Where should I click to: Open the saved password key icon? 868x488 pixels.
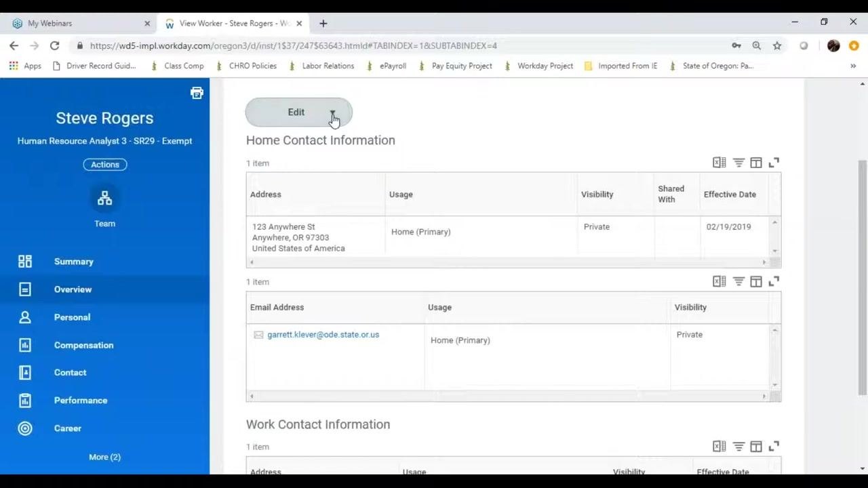point(736,45)
